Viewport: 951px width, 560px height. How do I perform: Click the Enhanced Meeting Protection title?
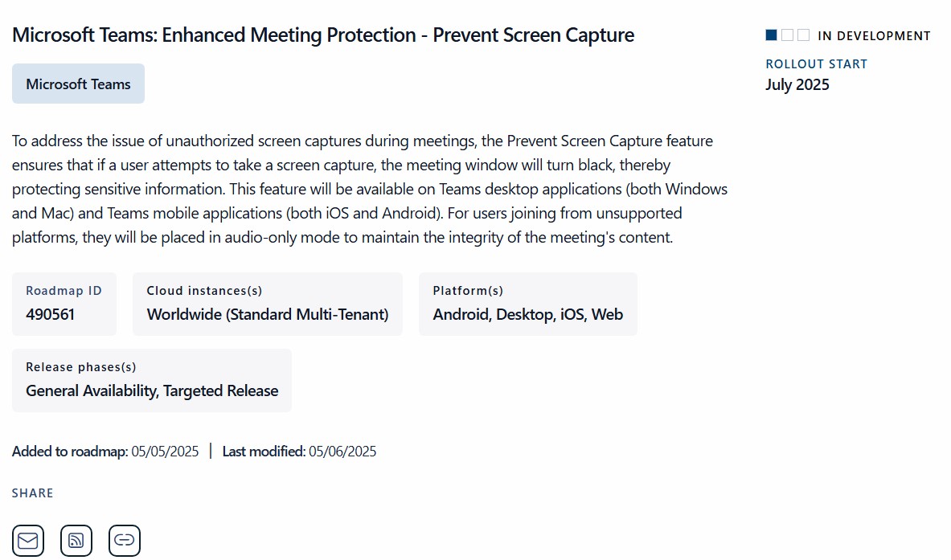pos(323,35)
